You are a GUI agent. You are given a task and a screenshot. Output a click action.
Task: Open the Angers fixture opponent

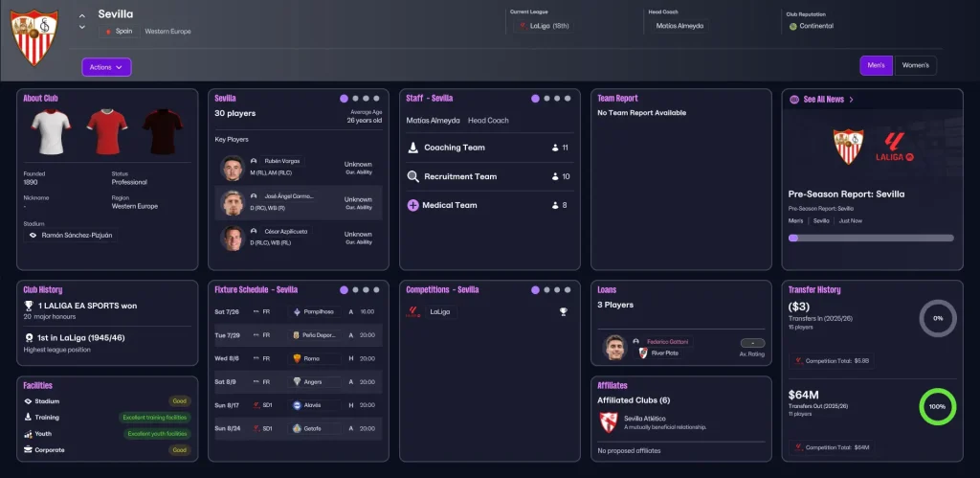pyautogui.click(x=315, y=381)
